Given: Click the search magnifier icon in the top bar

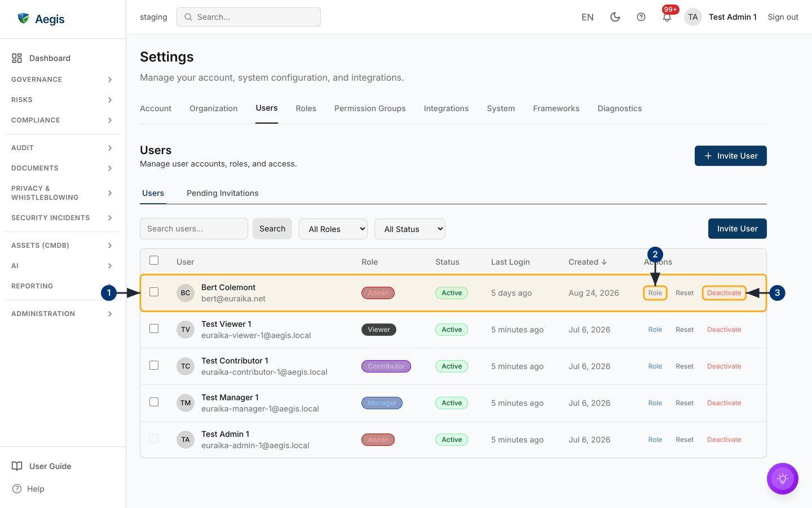Looking at the screenshot, I should coord(188,17).
